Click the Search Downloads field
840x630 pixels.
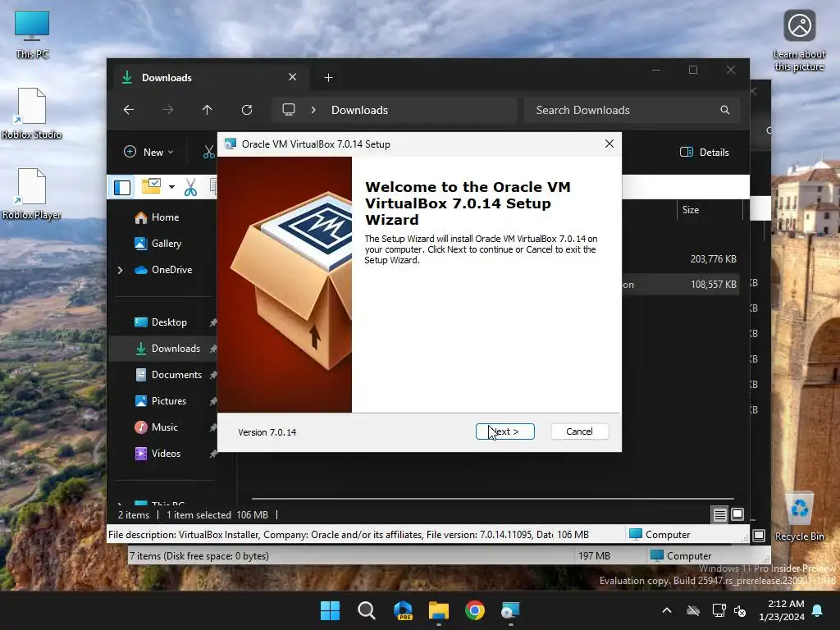point(632,110)
